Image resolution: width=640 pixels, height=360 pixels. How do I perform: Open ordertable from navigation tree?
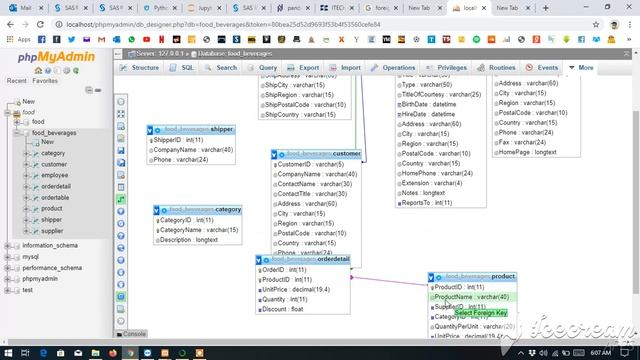[55, 198]
